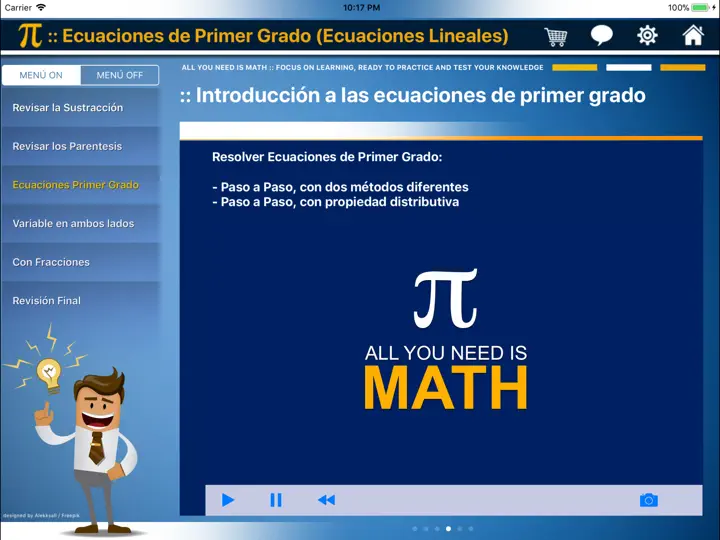Click ALL YOU NEED IS MATH tagline

pyautogui.click(x=362, y=68)
